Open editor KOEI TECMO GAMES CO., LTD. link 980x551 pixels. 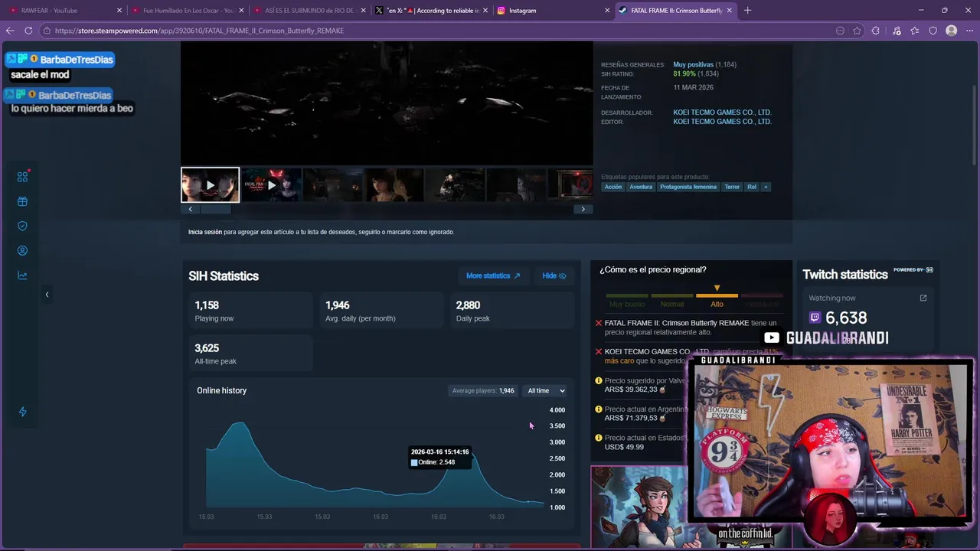722,122
